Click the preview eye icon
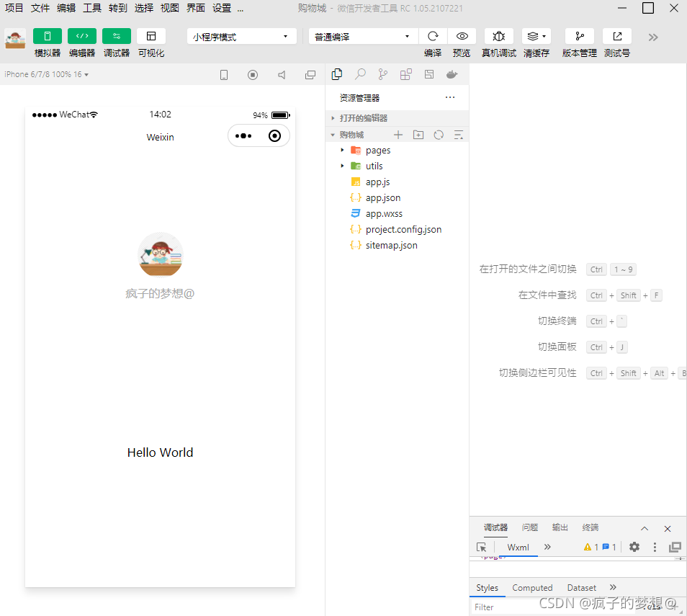687x616 pixels. (x=462, y=37)
